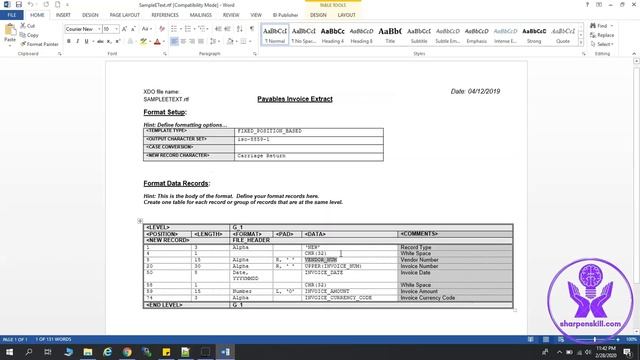This screenshot has height=360, width=640.
Task: Increase the paragraph indent
Action: point(227,29)
